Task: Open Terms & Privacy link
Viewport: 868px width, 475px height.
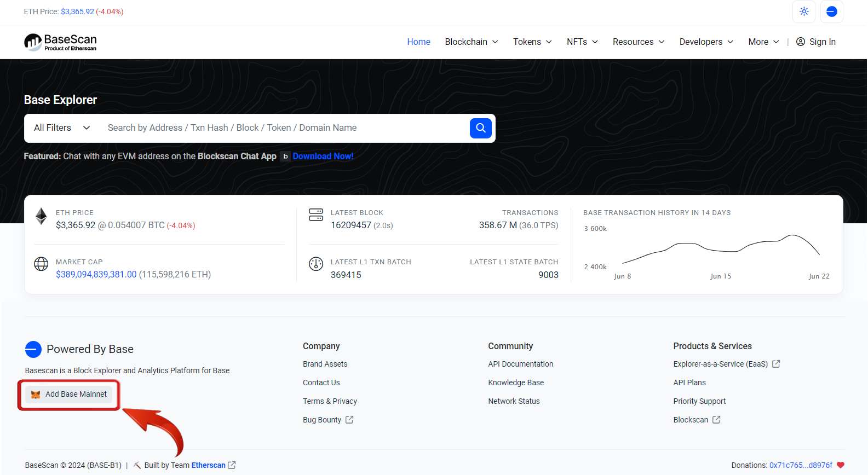Action: click(330, 401)
